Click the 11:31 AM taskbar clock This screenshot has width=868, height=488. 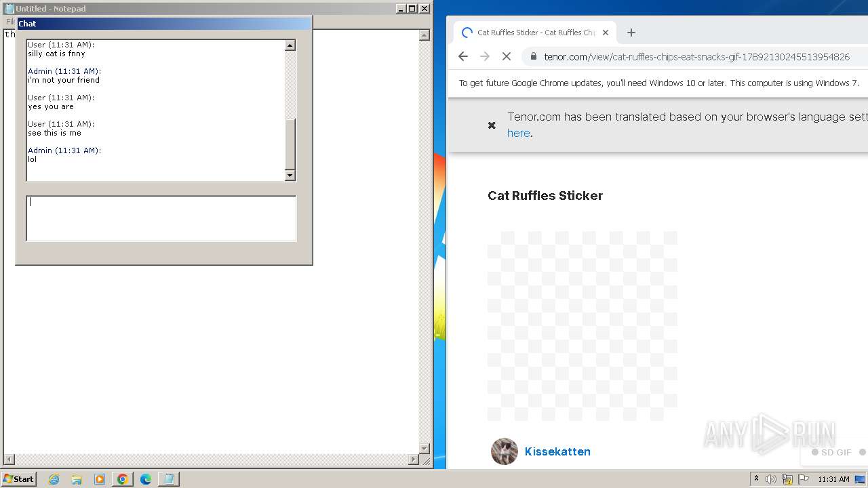coord(833,479)
